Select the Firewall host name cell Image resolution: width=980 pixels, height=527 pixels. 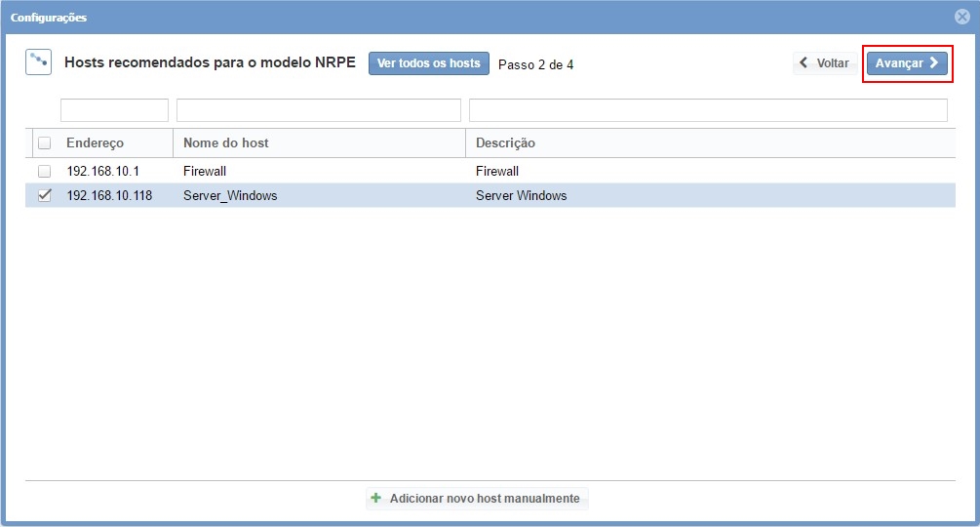205,171
